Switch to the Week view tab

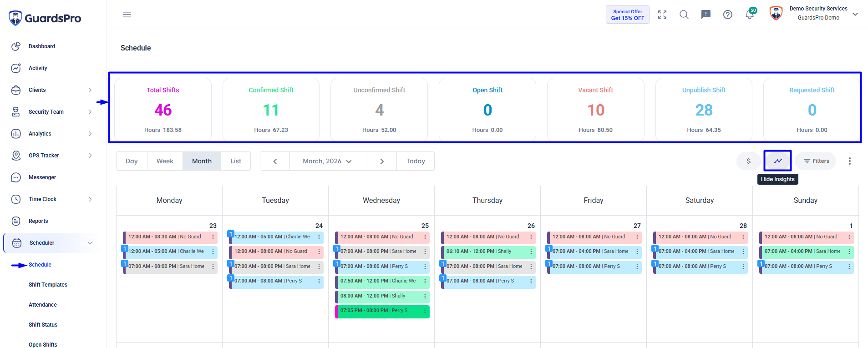point(165,161)
